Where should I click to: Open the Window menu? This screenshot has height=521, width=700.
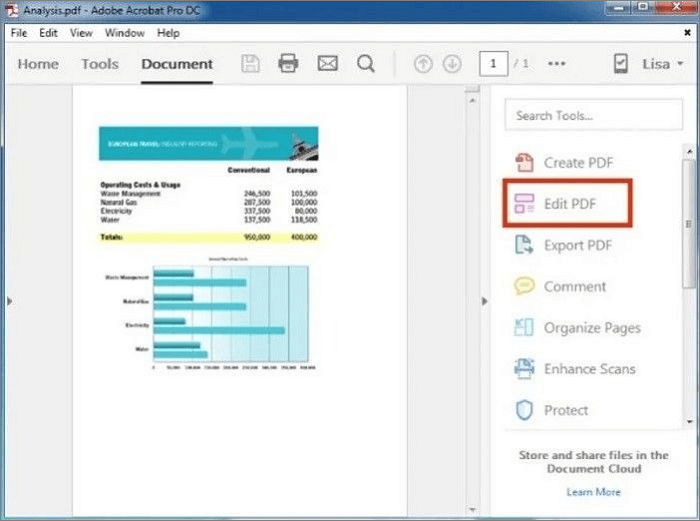(x=125, y=33)
